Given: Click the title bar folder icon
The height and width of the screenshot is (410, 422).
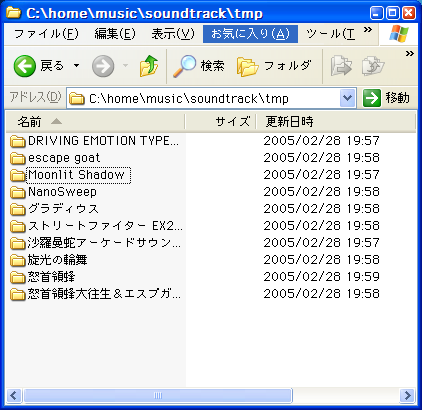Looking at the screenshot, I should tap(14, 13).
